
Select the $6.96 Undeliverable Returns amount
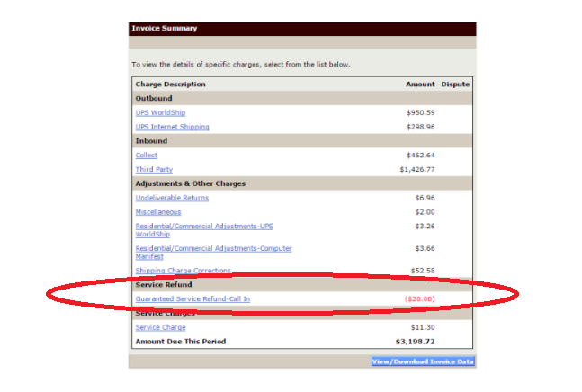425,198
